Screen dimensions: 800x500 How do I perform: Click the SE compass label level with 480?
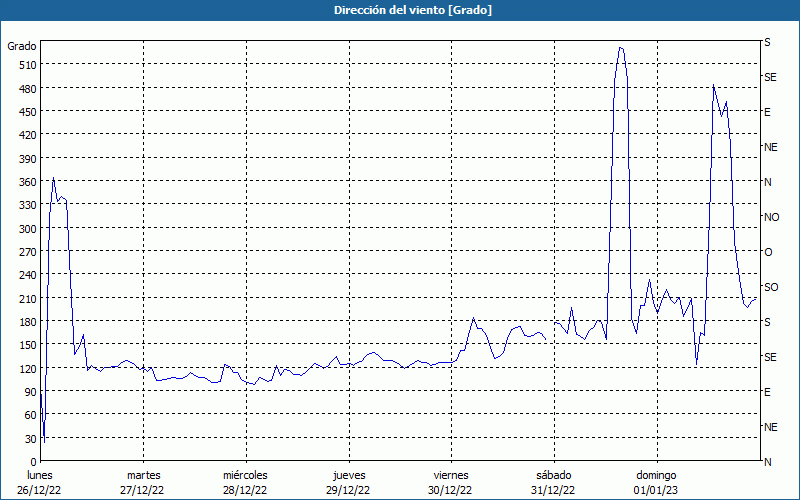point(770,77)
